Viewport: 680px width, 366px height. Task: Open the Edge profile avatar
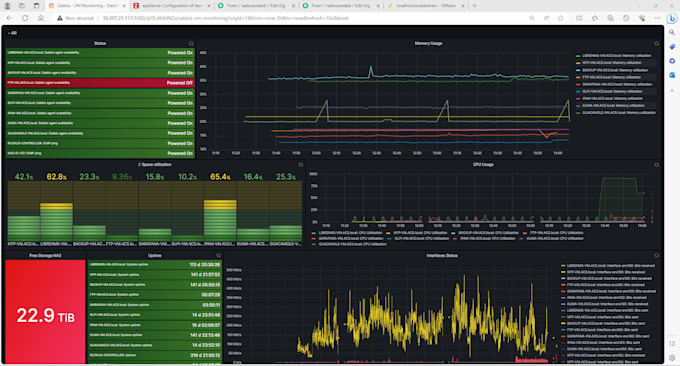tap(7, 6)
